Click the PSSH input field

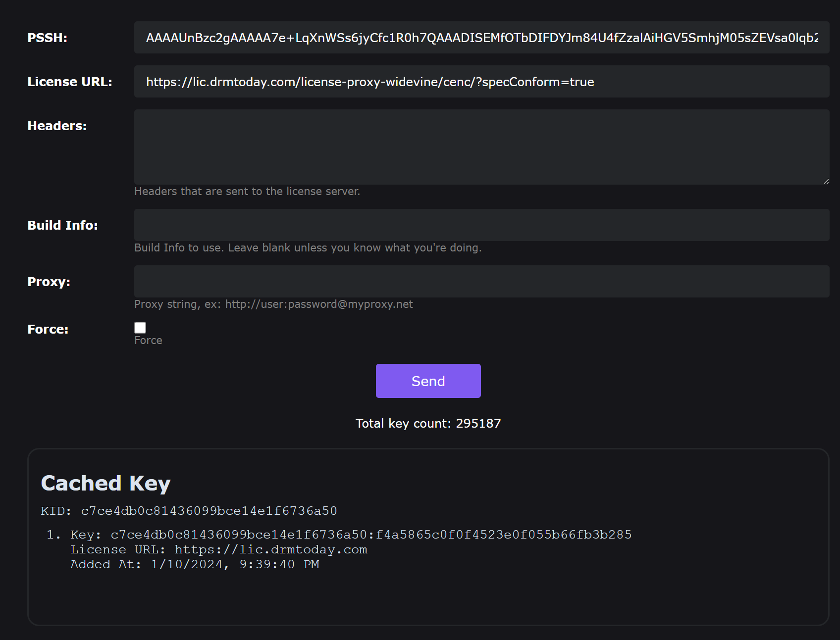[x=481, y=38]
